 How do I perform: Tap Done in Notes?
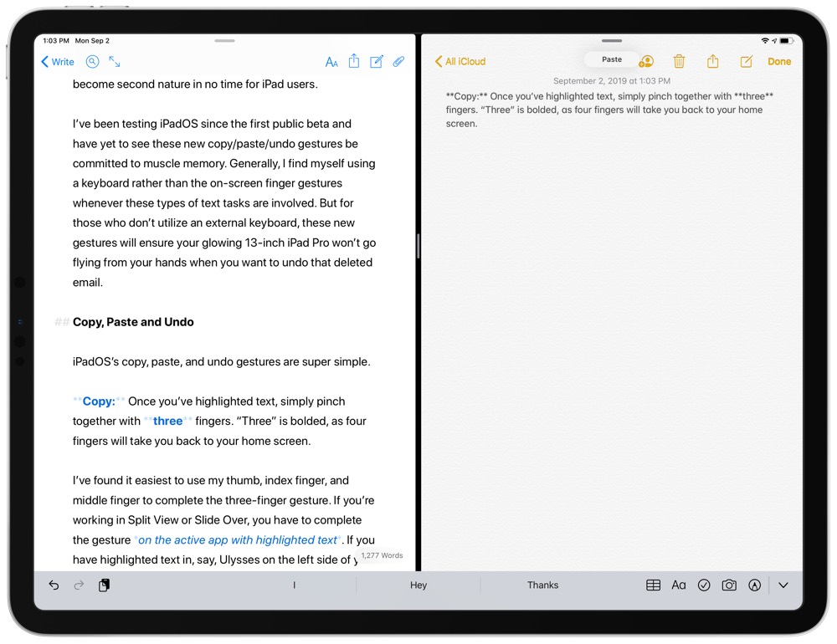tap(779, 61)
